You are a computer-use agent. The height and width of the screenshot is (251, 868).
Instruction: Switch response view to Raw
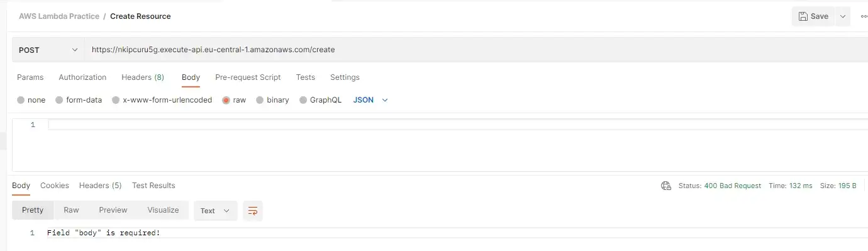coord(71,210)
